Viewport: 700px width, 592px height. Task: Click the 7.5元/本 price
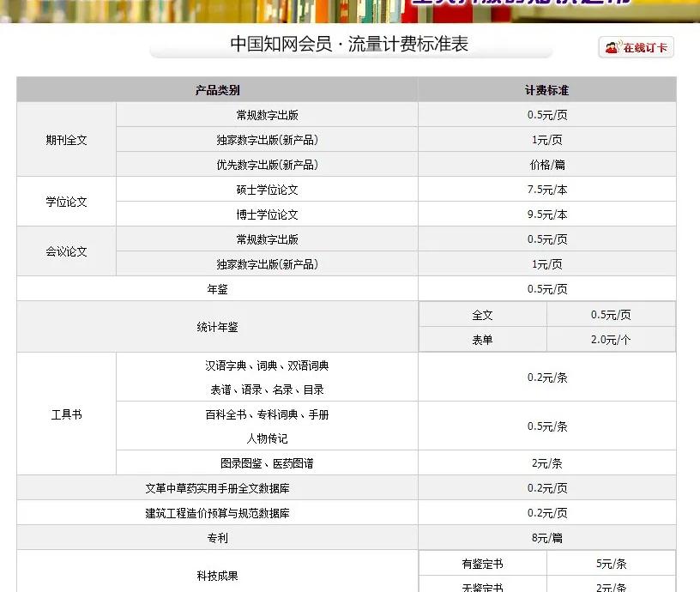click(547, 190)
